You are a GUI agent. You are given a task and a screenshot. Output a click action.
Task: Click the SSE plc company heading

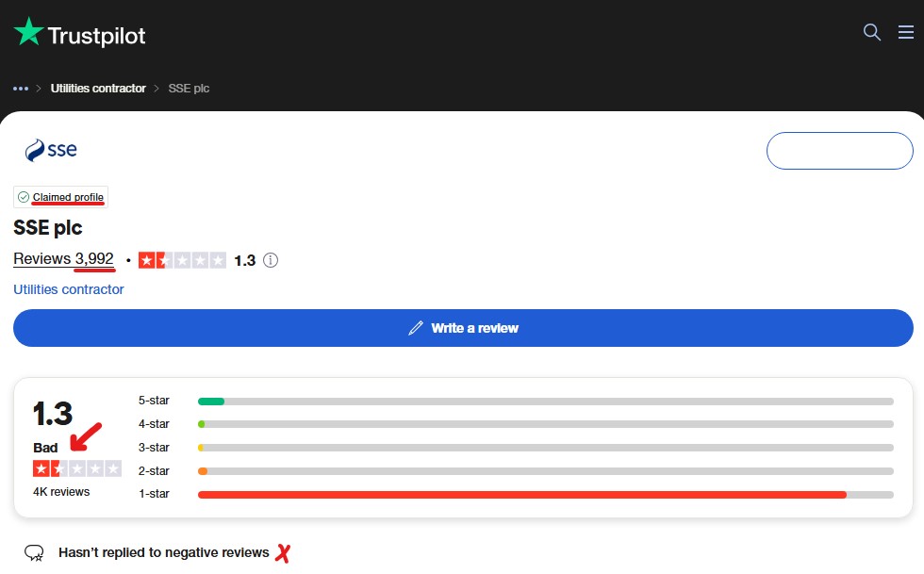tap(48, 227)
